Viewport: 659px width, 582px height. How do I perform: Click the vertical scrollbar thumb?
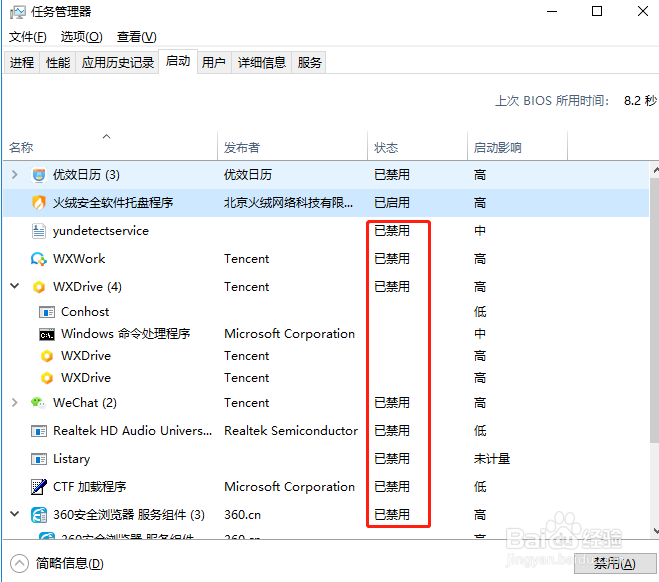click(x=654, y=310)
